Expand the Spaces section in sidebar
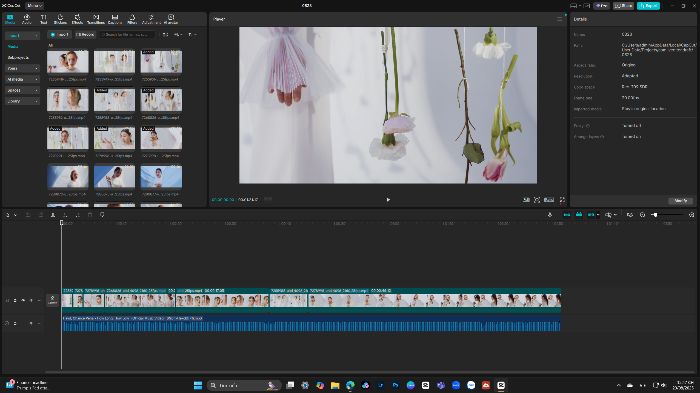This screenshot has height=393, width=700. click(x=22, y=90)
